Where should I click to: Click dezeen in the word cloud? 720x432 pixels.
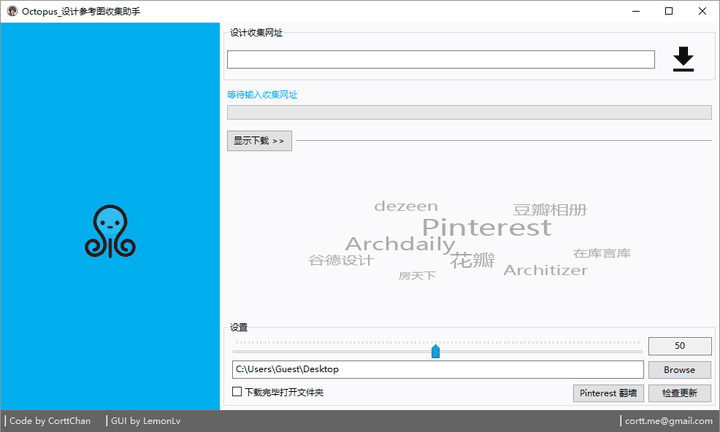[406, 206]
